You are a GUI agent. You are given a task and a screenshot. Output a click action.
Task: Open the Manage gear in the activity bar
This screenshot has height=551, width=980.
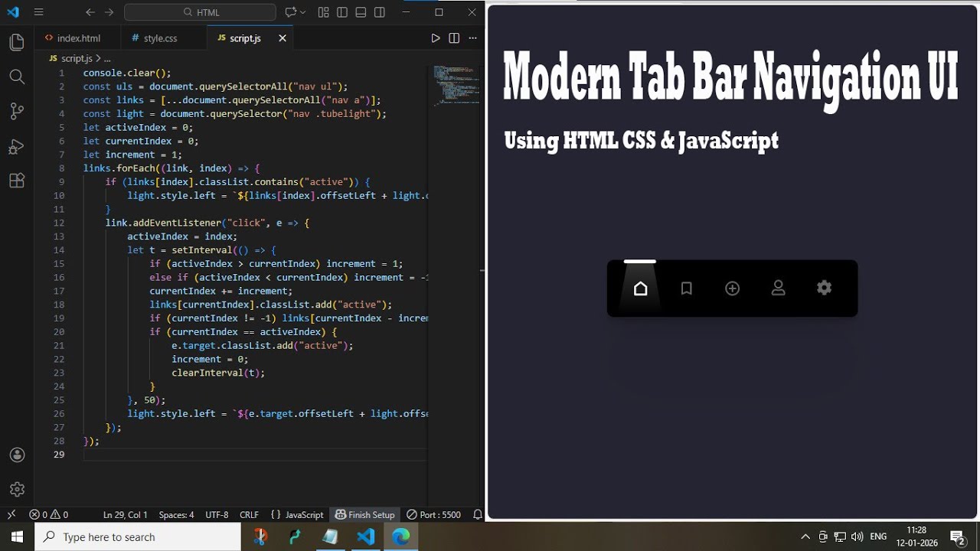point(17,489)
